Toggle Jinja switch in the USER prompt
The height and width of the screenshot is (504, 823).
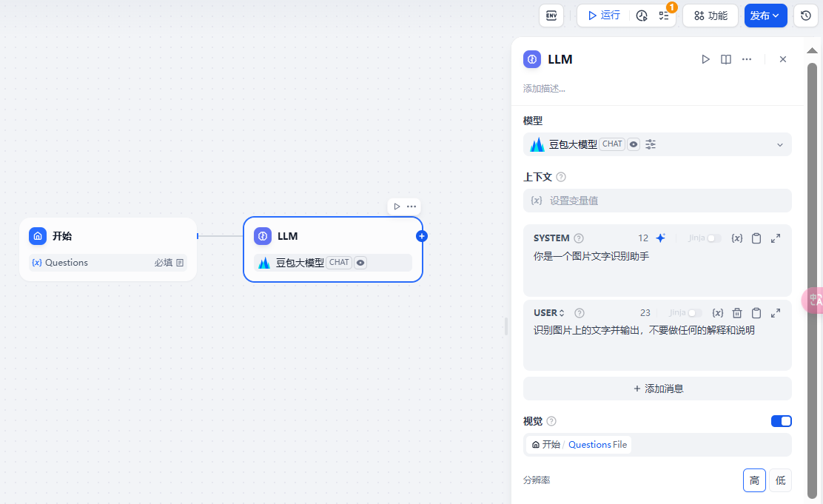pyautogui.click(x=694, y=313)
